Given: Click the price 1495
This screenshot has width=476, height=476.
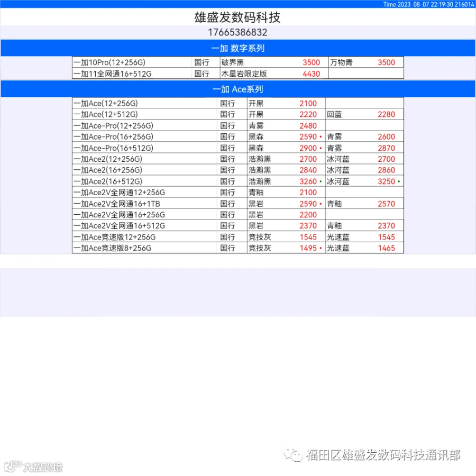Looking at the screenshot, I should (x=308, y=248).
